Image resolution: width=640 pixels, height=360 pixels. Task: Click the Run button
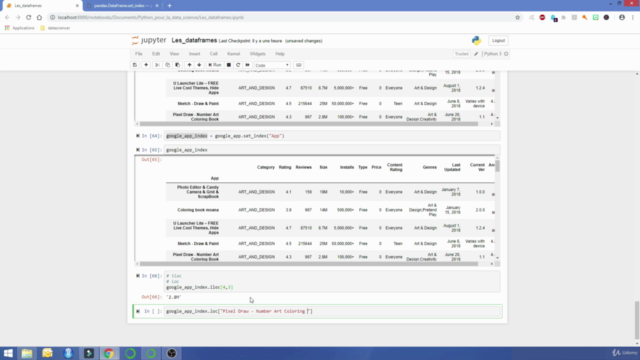click(x=215, y=65)
